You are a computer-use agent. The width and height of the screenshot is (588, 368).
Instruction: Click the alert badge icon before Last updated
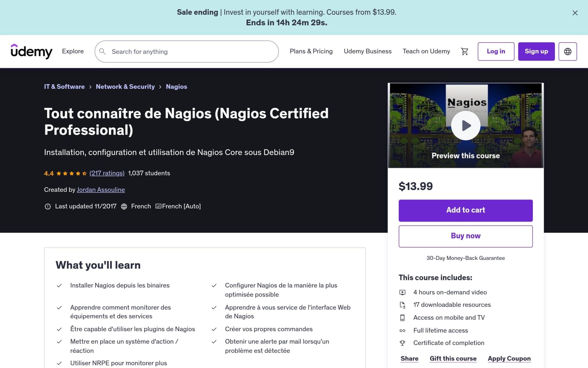click(48, 206)
